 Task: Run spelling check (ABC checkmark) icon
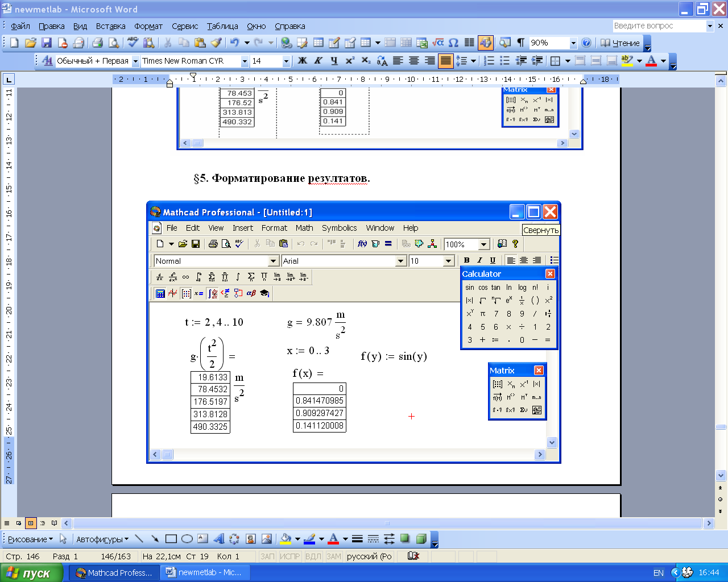click(133, 43)
